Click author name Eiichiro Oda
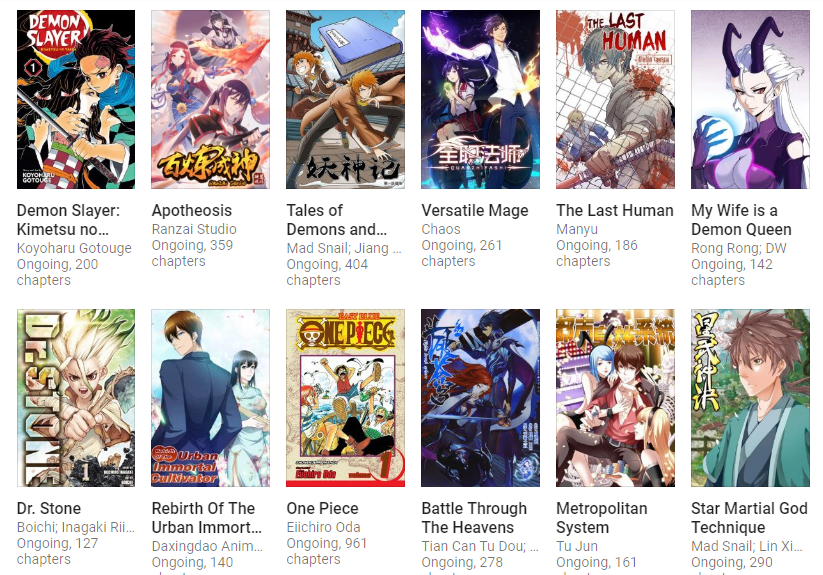This screenshot has height=575, width=823. 323,527
